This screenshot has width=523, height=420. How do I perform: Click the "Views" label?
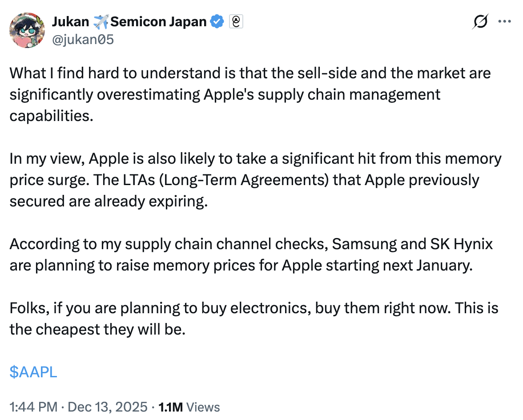pyautogui.click(x=203, y=407)
